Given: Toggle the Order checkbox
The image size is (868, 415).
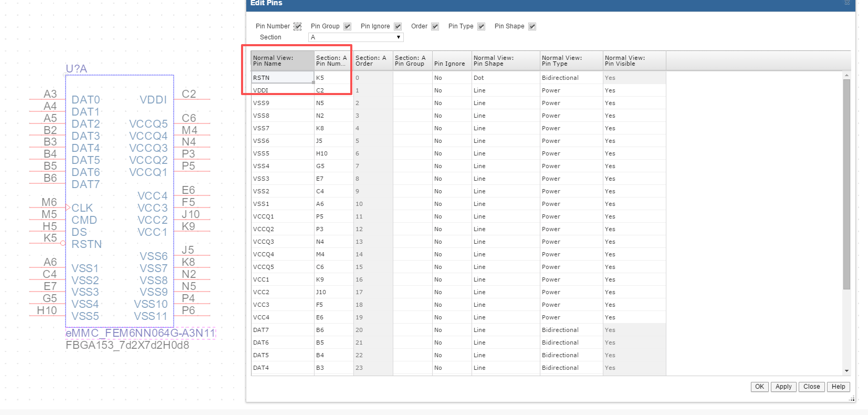Looking at the screenshot, I should (435, 26).
